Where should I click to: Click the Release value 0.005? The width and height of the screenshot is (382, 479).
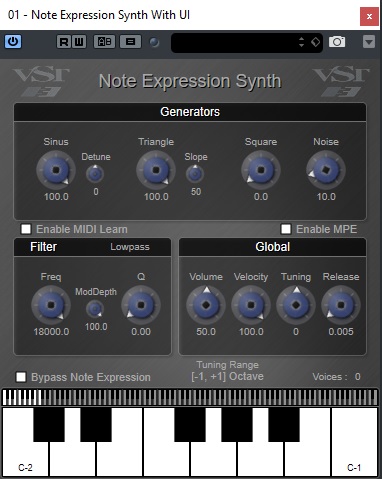[341, 332]
